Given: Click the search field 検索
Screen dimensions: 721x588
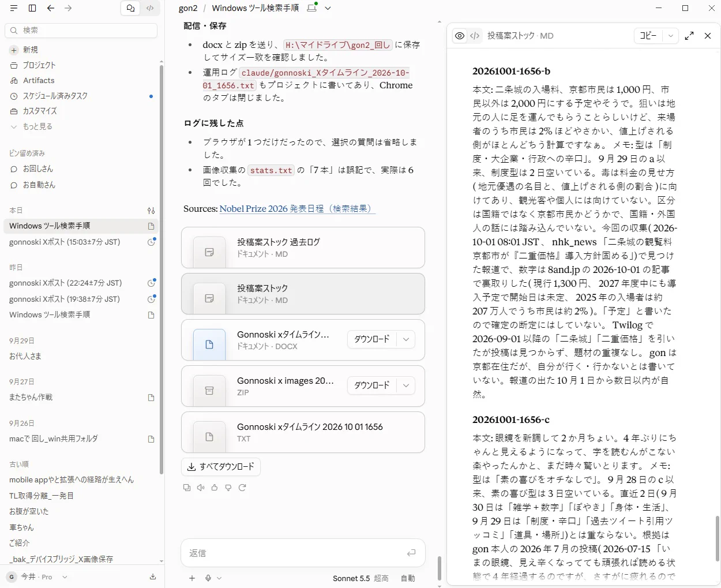Looking at the screenshot, I should (81, 30).
